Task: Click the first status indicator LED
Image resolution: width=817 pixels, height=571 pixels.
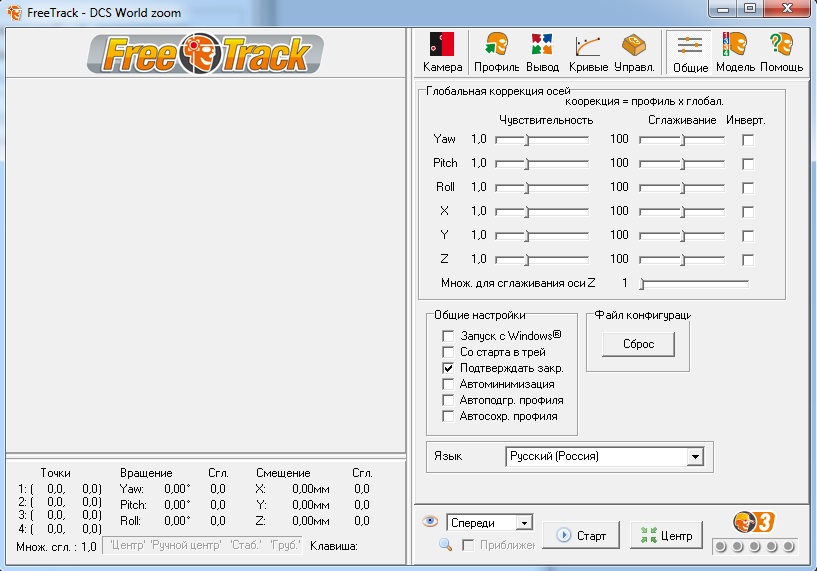Action: click(721, 546)
